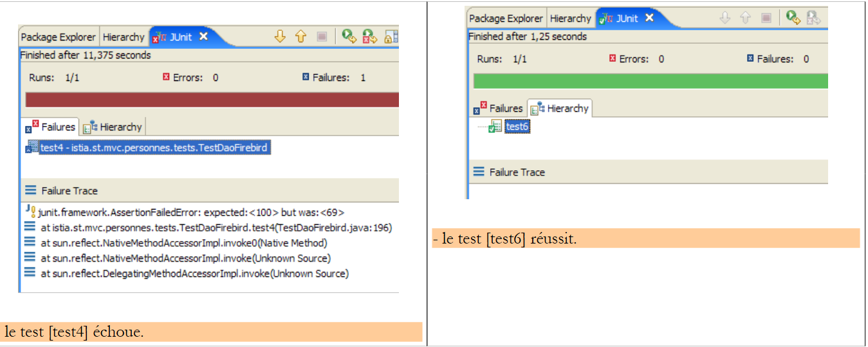
Task: Click Previous Failure arrow in right JUnit panel
Action: 745,18
